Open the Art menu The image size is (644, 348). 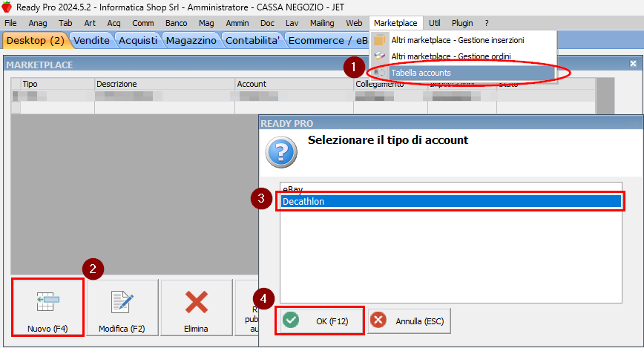pos(90,23)
